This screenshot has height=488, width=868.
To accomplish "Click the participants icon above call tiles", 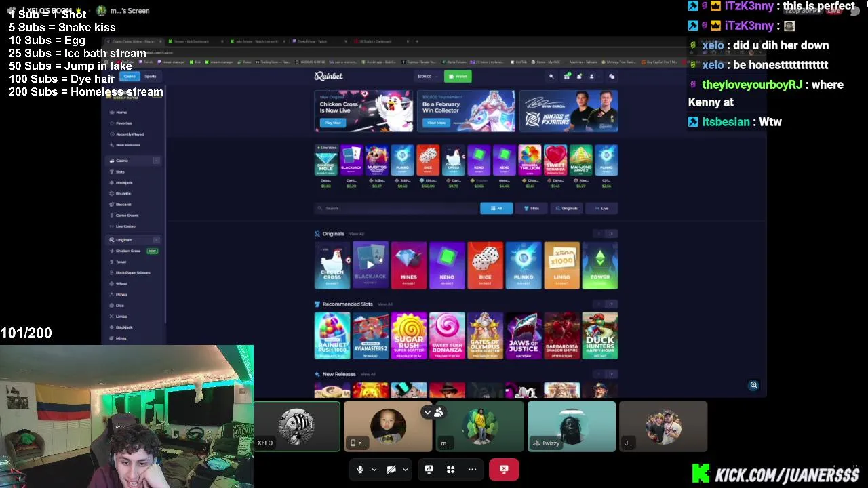I will (439, 412).
